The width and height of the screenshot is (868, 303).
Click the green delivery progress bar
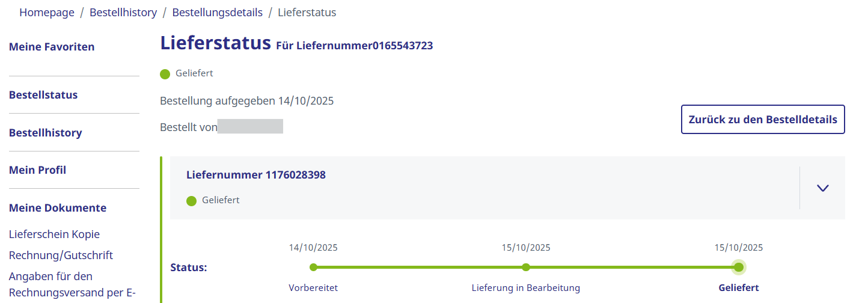coord(420,268)
